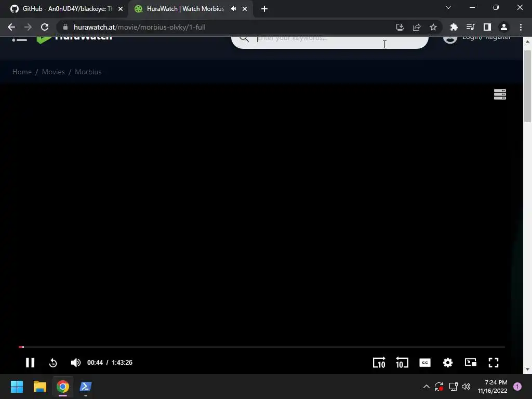Open the video player settings gear

[x=448, y=363]
